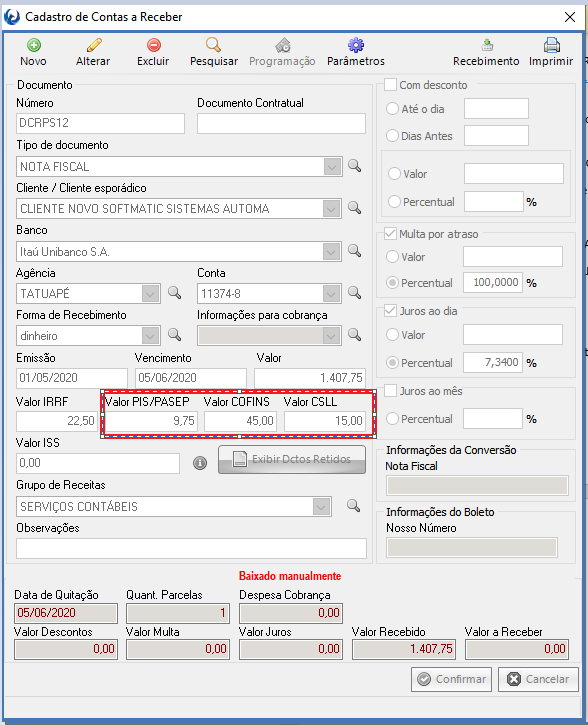Click the Excluir red minus icon
The image size is (588, 725).
[x=153, y=45]
